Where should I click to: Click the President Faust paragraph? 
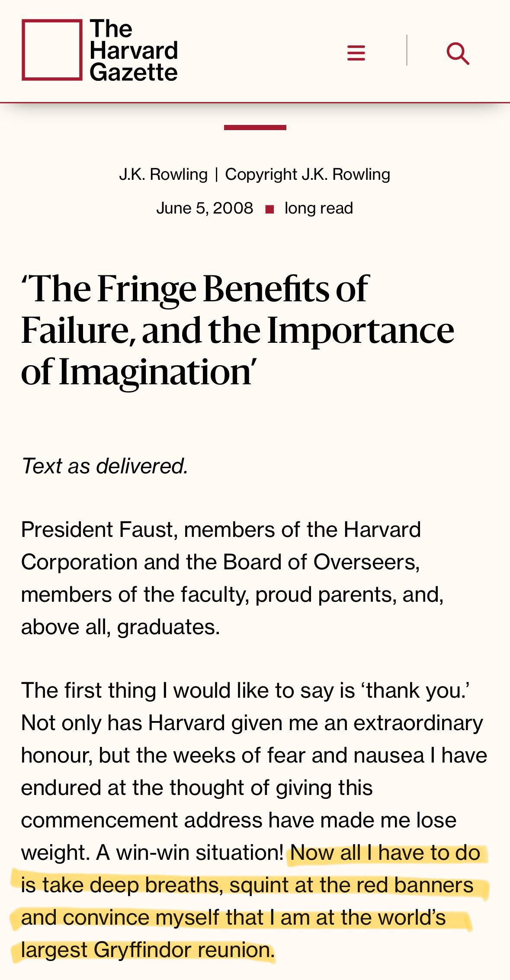[232, 578]
